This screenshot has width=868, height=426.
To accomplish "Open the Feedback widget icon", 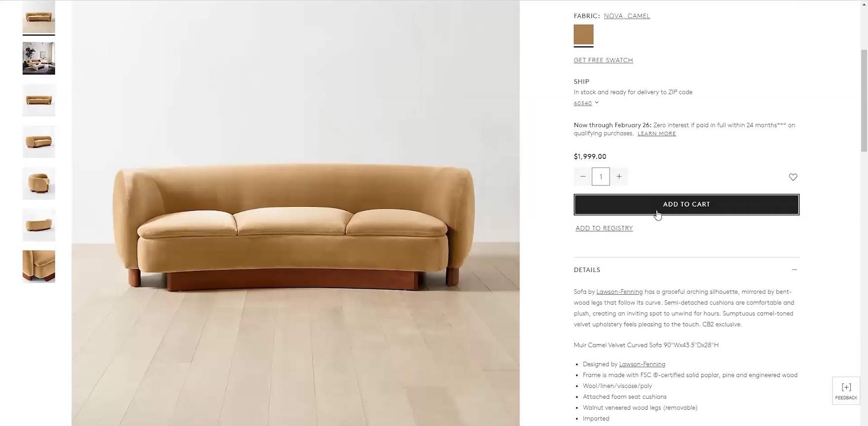I will coord(846,391).
